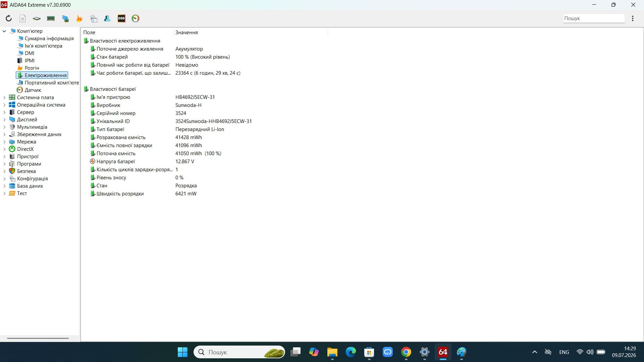
Task: Click the Властивості батареї group header
Action: coord(110,89)
